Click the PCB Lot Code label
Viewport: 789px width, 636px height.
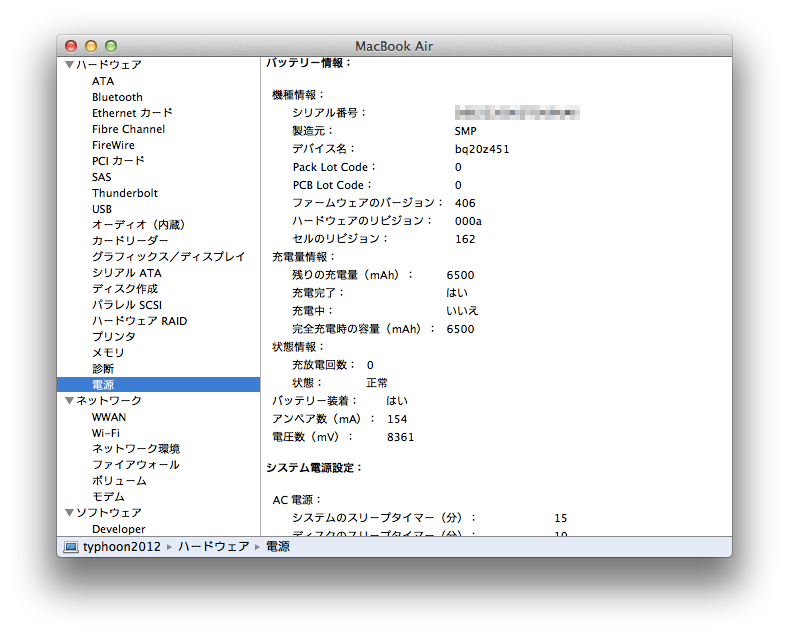coord(332,185)
